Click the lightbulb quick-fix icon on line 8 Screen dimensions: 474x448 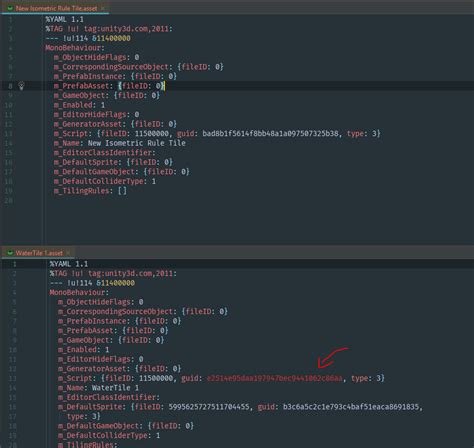tap(21, 86)
